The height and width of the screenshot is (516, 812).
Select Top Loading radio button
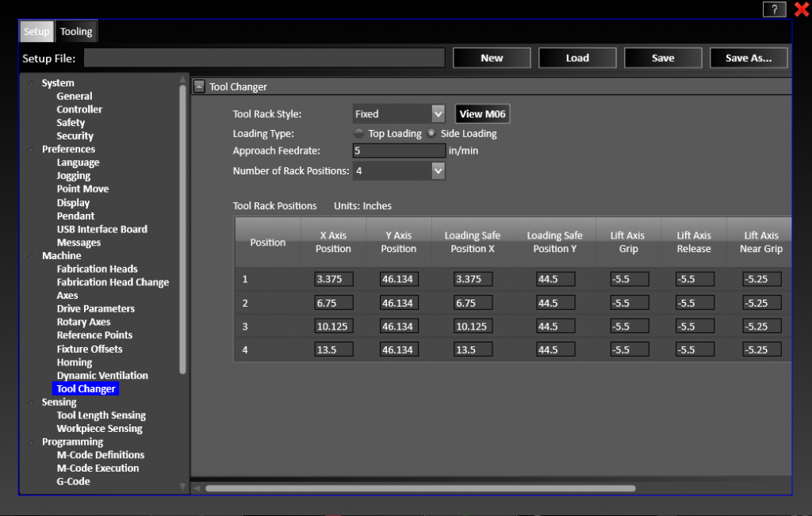coord(359,133)
